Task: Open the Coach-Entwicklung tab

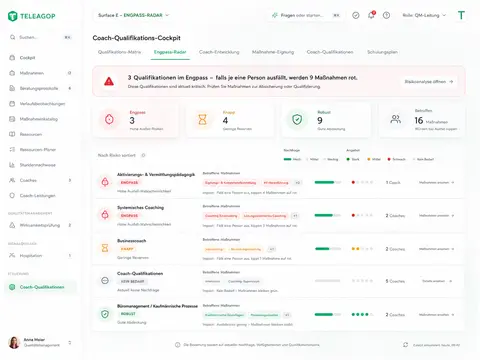Action: [219, 52]
